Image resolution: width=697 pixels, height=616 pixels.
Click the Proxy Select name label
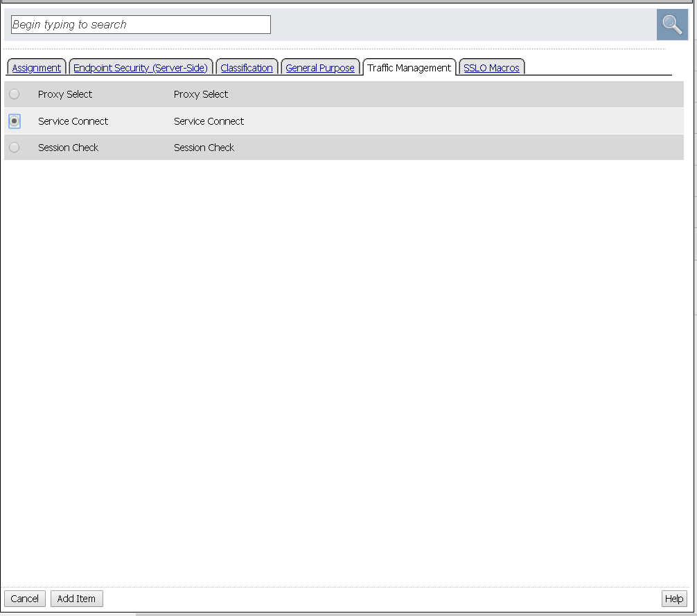pos(65,94)
